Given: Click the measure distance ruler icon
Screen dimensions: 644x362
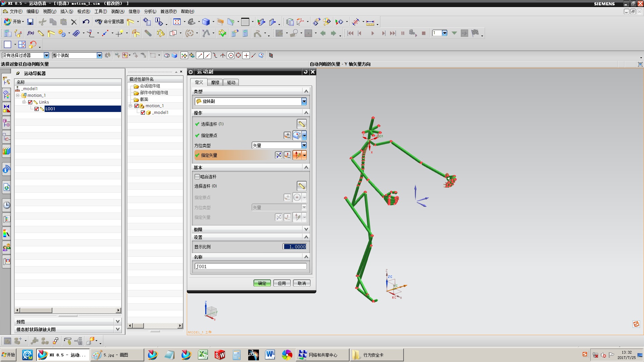Looking at the screenshot, I should [370, 22].
